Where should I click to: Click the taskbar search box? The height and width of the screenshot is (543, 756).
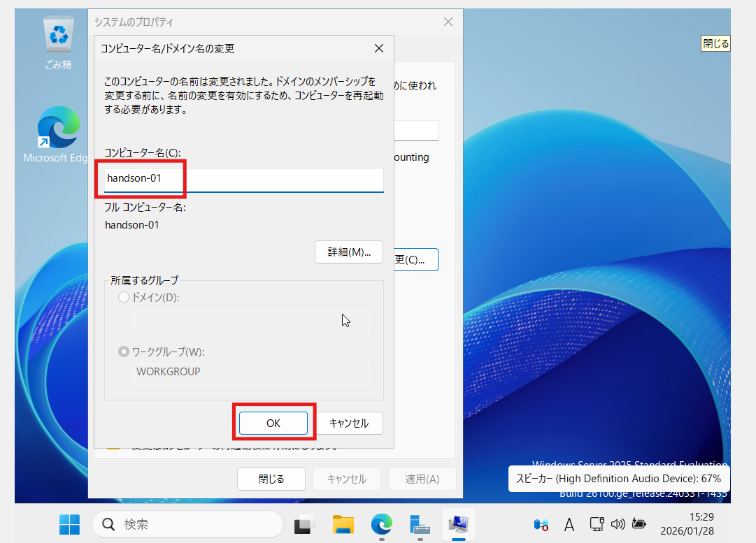(x=187, y=524)
